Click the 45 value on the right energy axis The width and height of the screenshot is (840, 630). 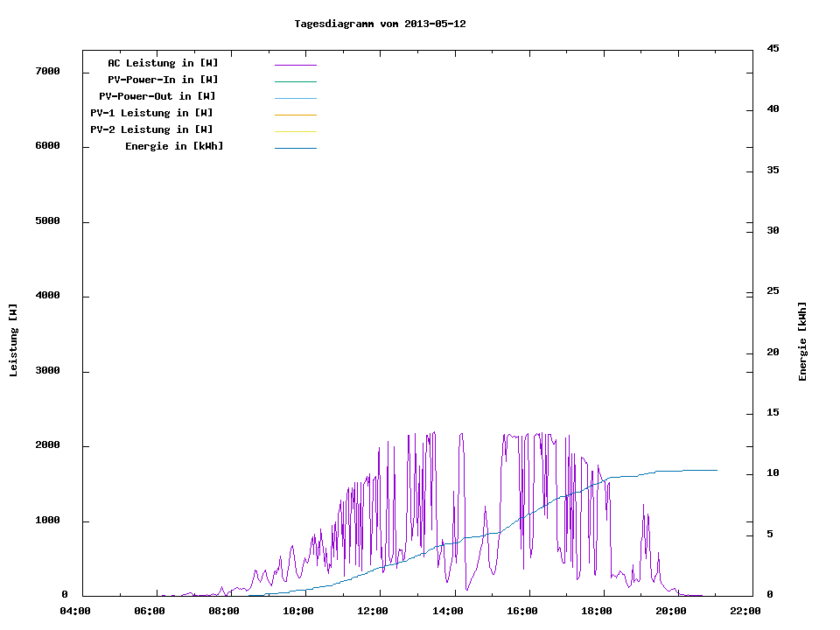[773, 48]
